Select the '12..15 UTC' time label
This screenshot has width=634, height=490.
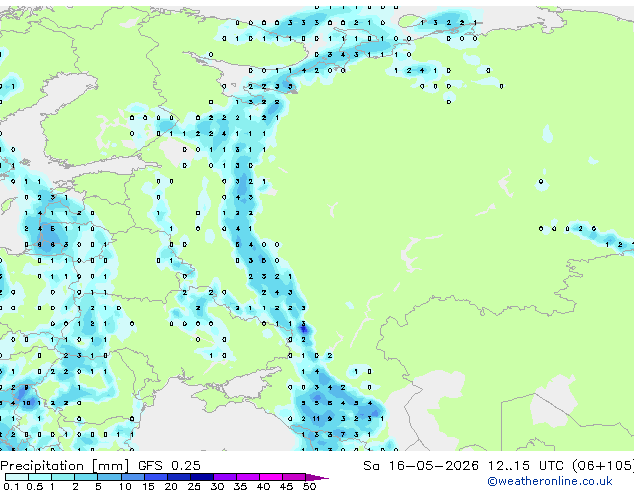click(x=526, y=466)
